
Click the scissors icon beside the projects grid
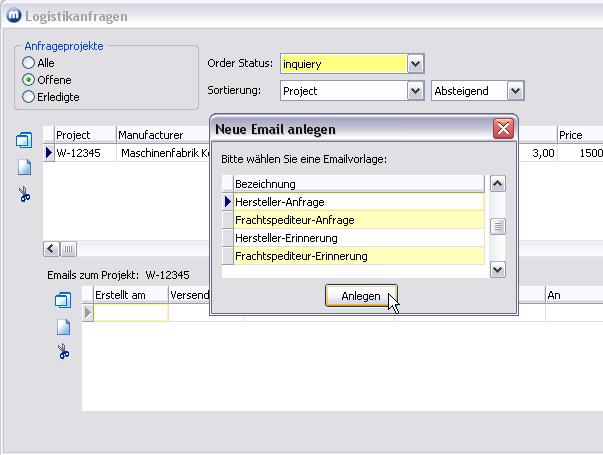25,195
